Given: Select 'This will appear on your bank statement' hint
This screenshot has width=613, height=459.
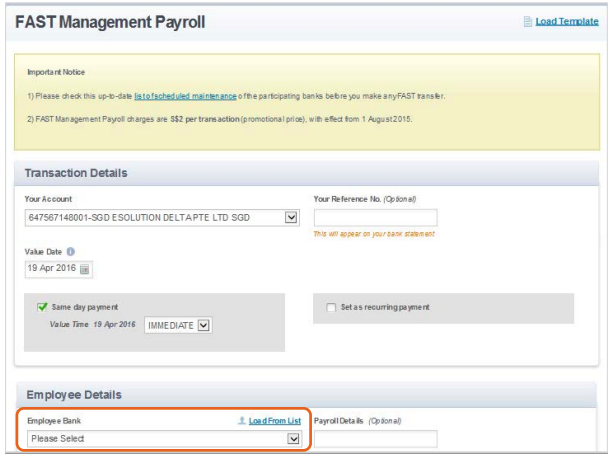Looking at the screenshot, I should [x=374, y=234].
